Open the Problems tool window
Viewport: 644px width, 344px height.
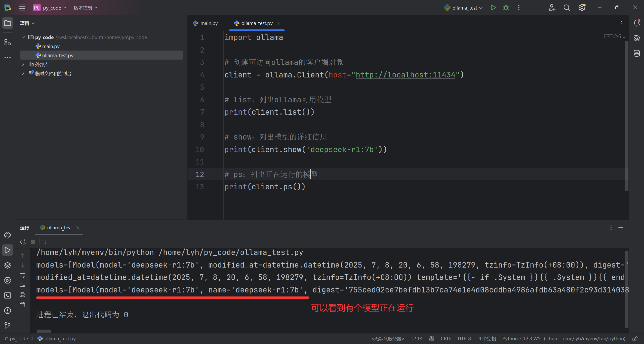coord(8,311)
